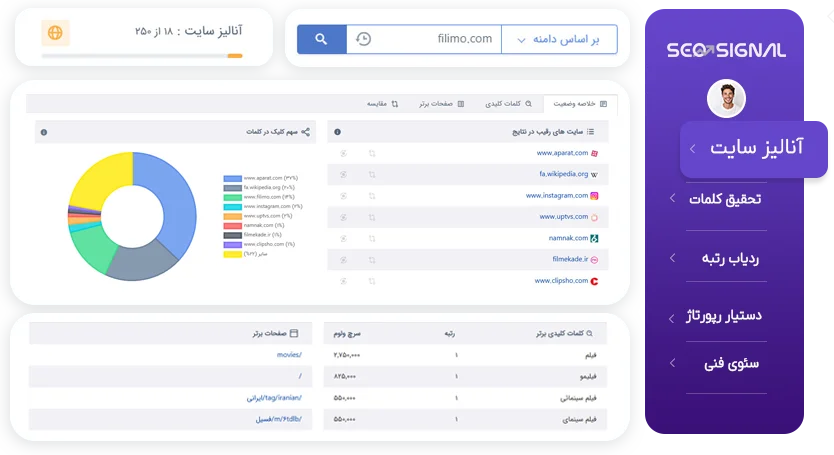This screenshot has height=455, width=834.
Task: Toggle eye icon in filmekade.ir row
Action: click(x=344, y=260)
